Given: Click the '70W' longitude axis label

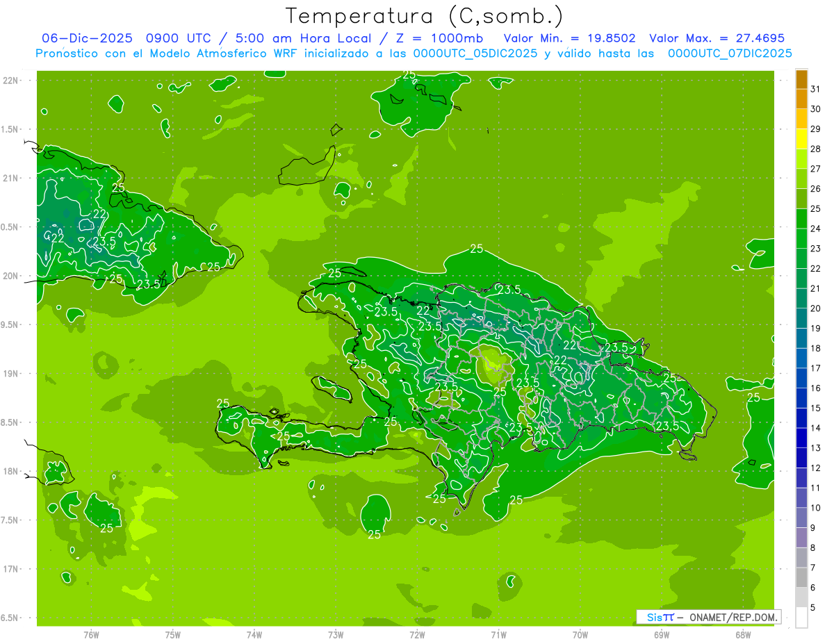Looking at the screenshot, I should coord(580,634).
